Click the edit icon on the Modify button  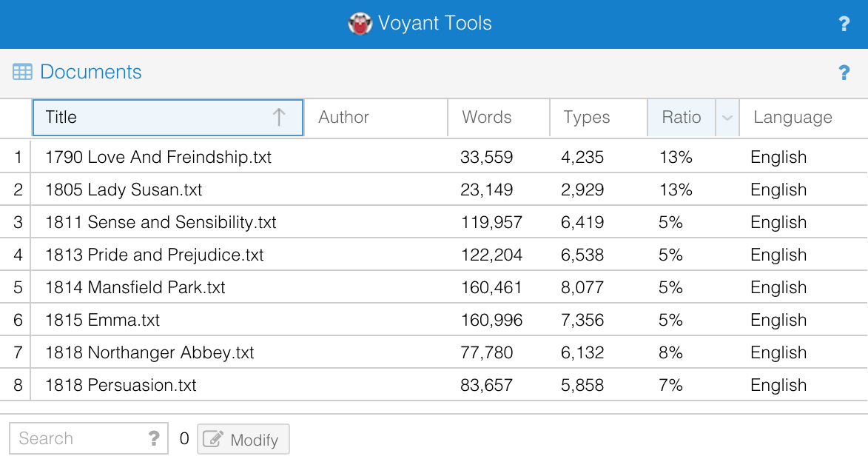pos(213,438)
